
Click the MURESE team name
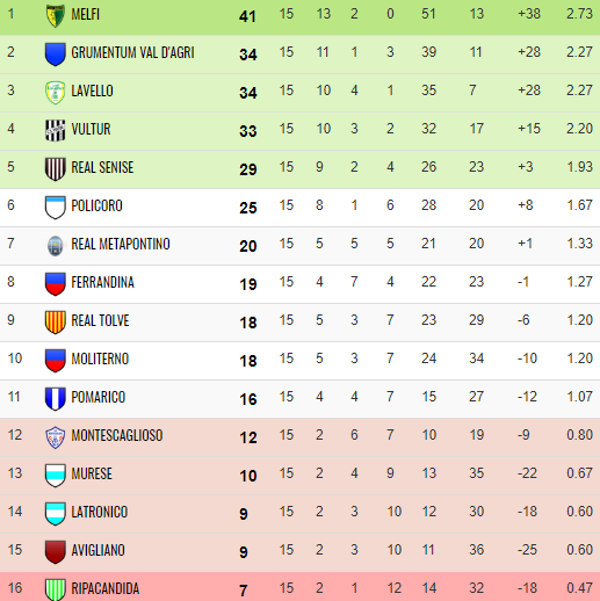click(x=92, y=474)
